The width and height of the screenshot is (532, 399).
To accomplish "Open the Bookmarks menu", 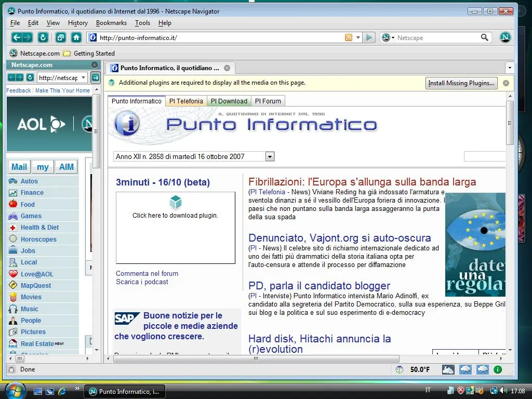I will click(x=111, y=23).
